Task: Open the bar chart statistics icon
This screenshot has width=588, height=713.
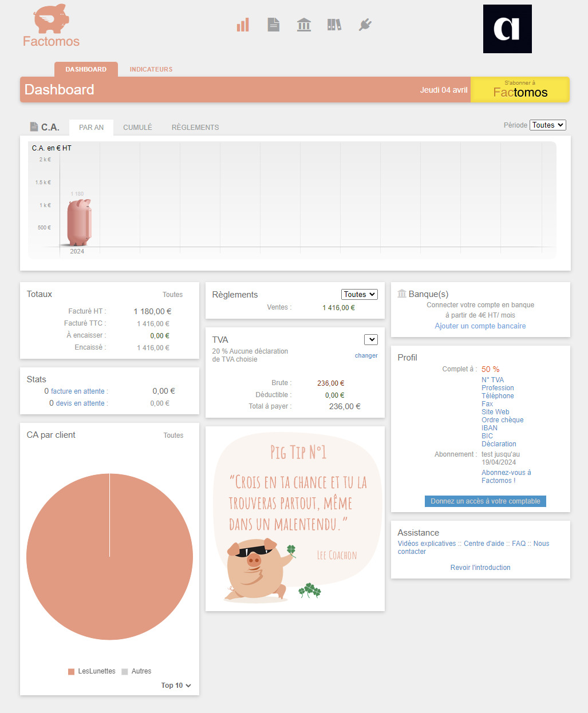Action: pos(243,25)
